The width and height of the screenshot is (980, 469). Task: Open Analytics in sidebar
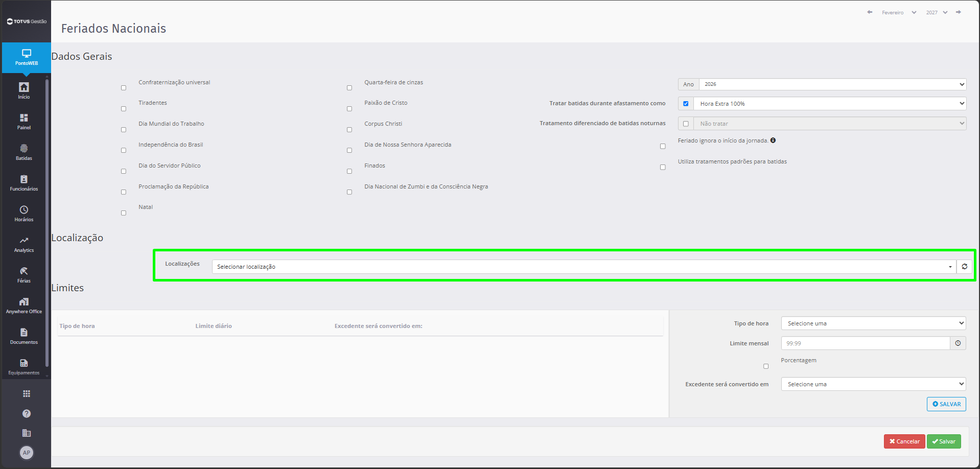(x=24, y=244)
